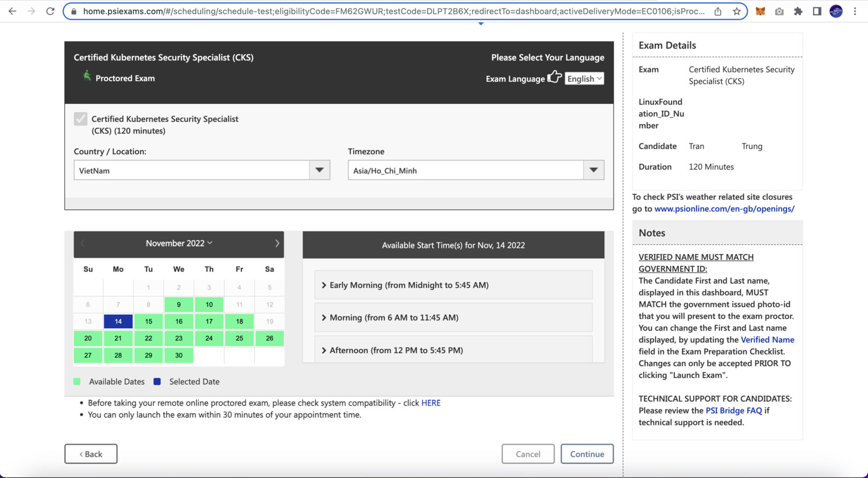
Task: Open the system compatibility HERE link
Action: tap(431, 403)
